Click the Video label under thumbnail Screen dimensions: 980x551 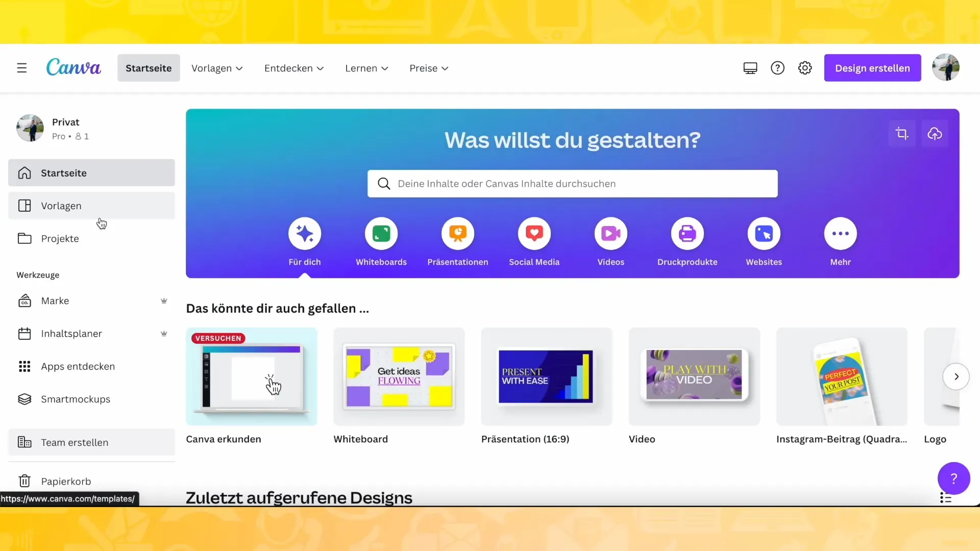642,439
